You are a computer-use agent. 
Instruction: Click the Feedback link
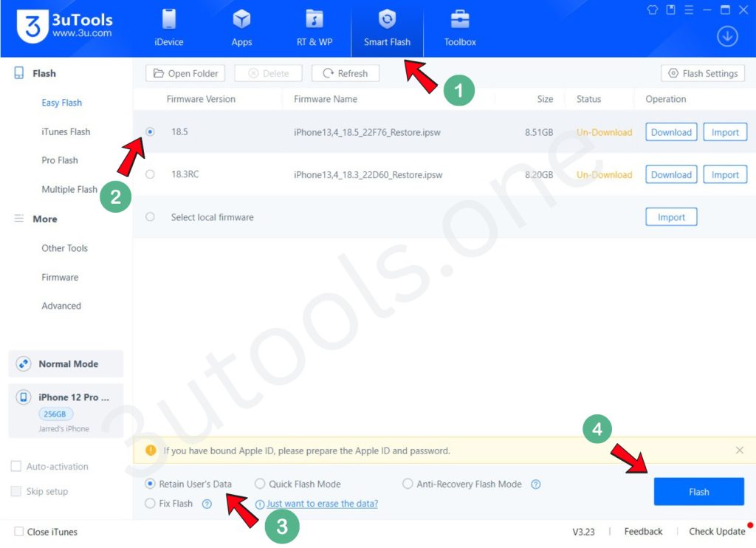click(643, 532)
